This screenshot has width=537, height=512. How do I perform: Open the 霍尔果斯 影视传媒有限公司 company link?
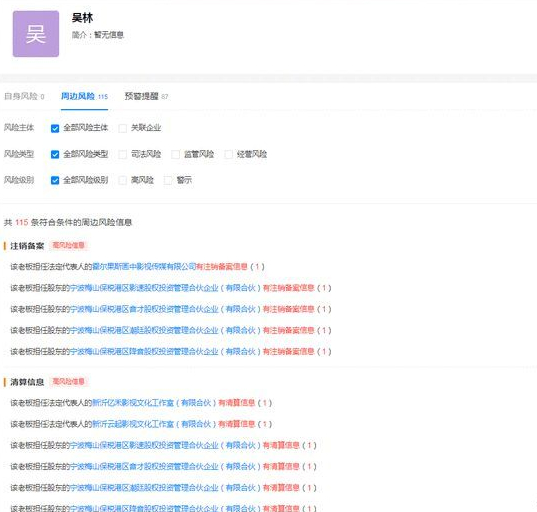pyautogui.click(x=144, y=266)
